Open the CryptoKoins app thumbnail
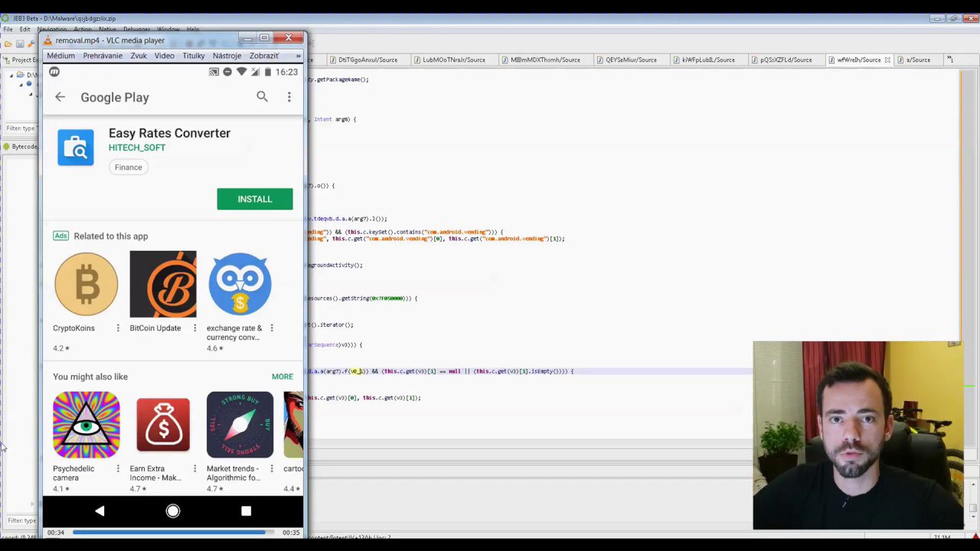This screenshot has width=980, height=551. coord(86,284)
